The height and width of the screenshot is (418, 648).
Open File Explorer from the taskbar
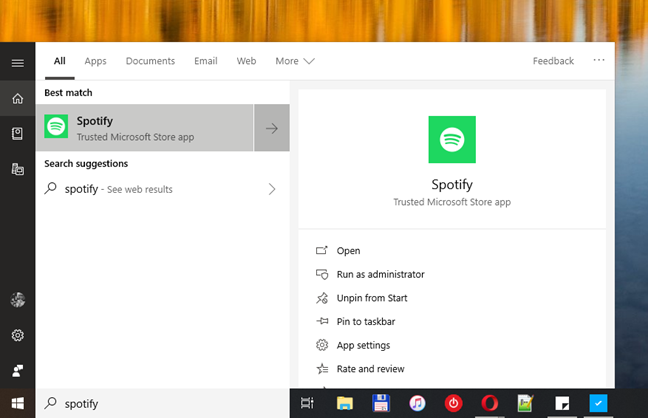[x=344, y=403]
